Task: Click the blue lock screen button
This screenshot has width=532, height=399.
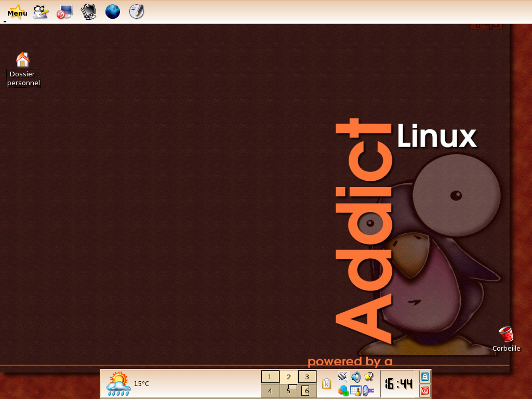Action: 425,377
